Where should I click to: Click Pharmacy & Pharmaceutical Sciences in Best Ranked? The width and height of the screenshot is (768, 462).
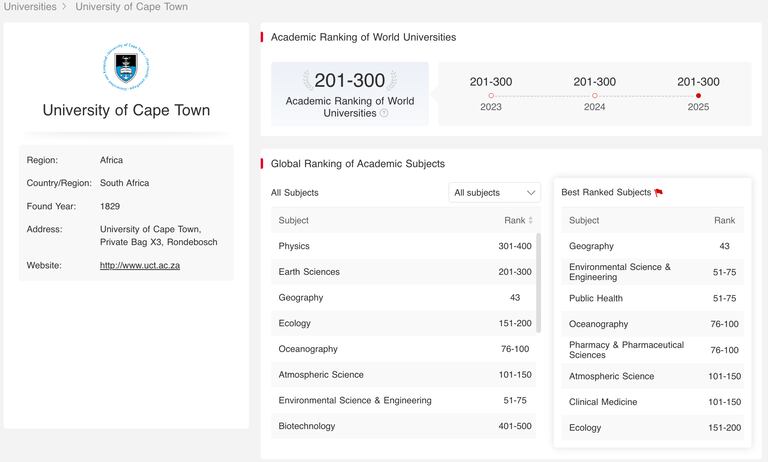coord(626,350)
